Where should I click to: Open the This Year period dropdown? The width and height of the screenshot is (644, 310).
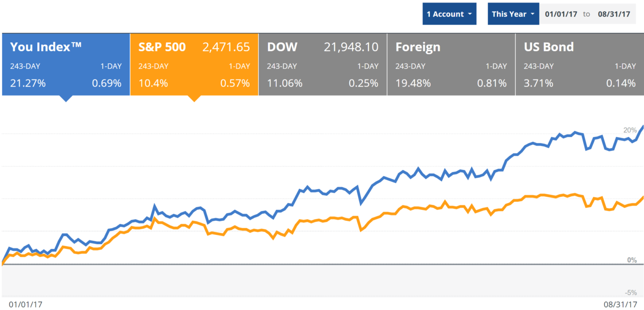pos(513,14)
